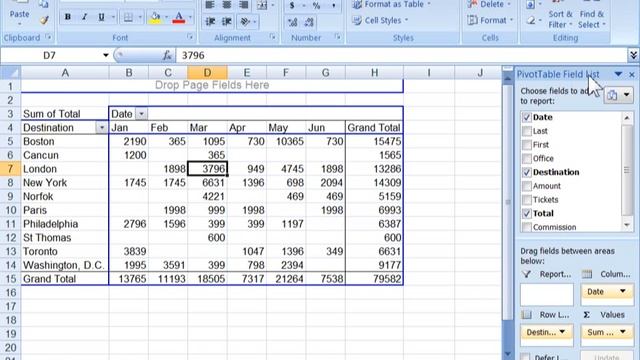
Task: Apply red font color
Action: click(179, 17)
